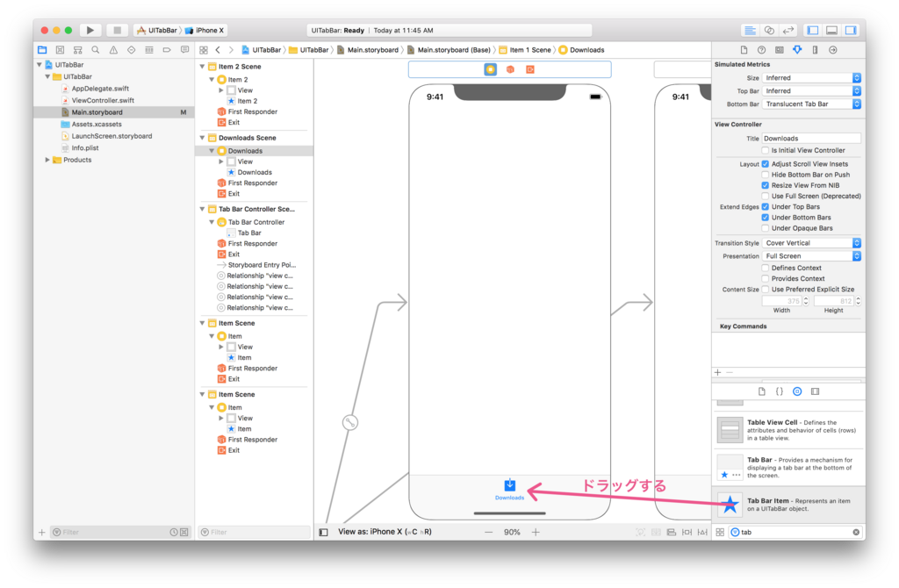Image resolution: width=899 pixels, height=588 pixels.
Task: Open the Breakpoint navigator icon
Action: [x=167, y=50]
